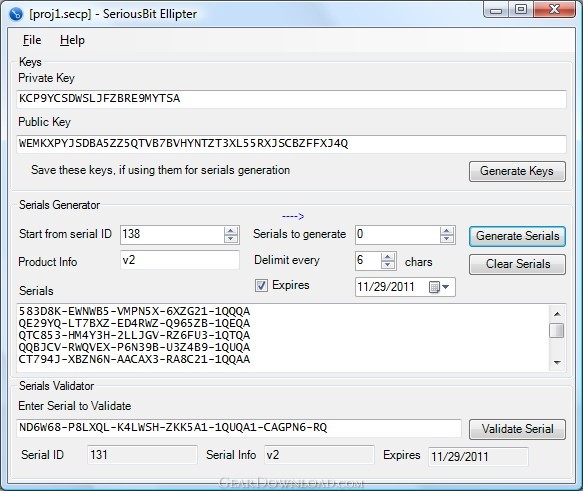Screen dimensions: 583x491
Task: Select serial CT794J-XBZN6N-AACAX3-RA8C21-1QQAA
Action: [x=134, y=359]
